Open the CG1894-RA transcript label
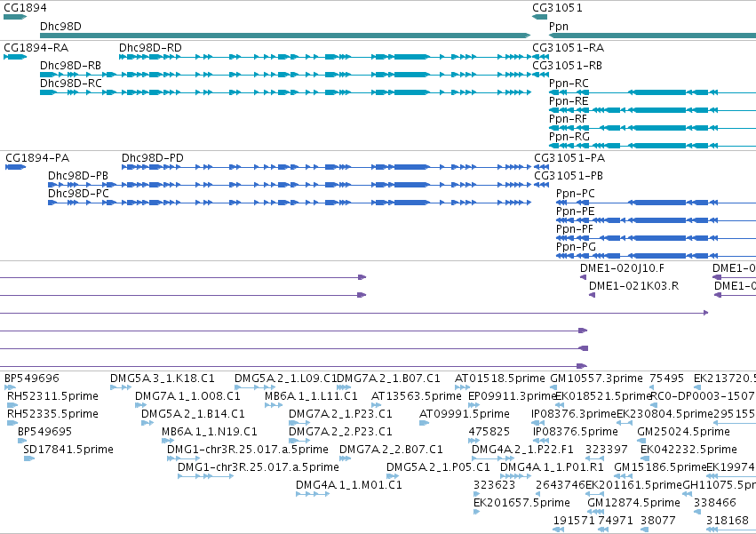The image size is (756, 534). pyautogui.click(x=36, y=48)
